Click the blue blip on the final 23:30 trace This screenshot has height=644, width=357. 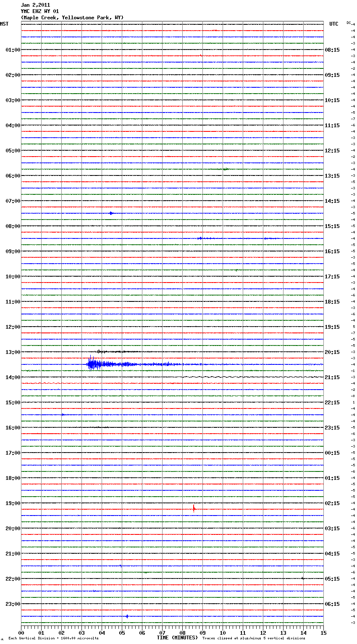(127, 616)
